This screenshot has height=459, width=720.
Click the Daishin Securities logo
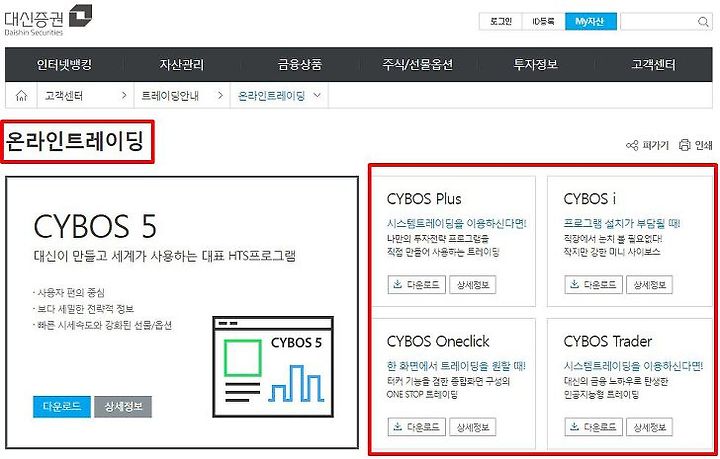[x=48, y=20]
